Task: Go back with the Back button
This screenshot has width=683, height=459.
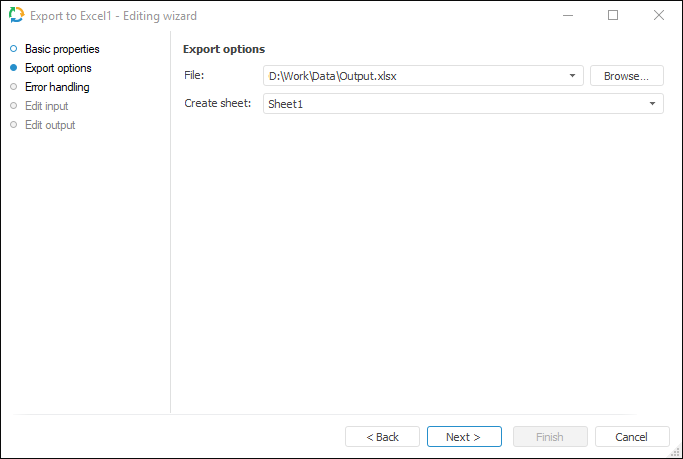Action: pyautogui.click(x=382, y=437)
